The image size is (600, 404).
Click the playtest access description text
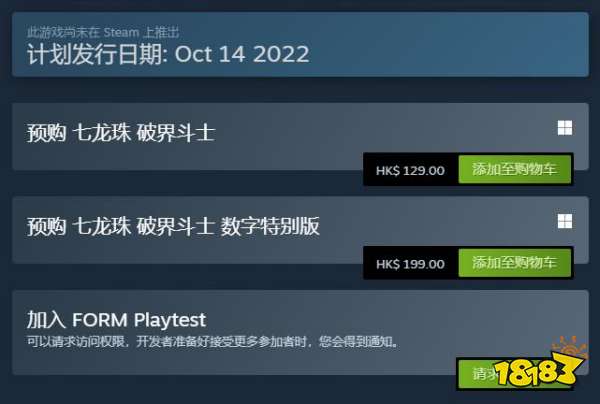tap(212, 341)
